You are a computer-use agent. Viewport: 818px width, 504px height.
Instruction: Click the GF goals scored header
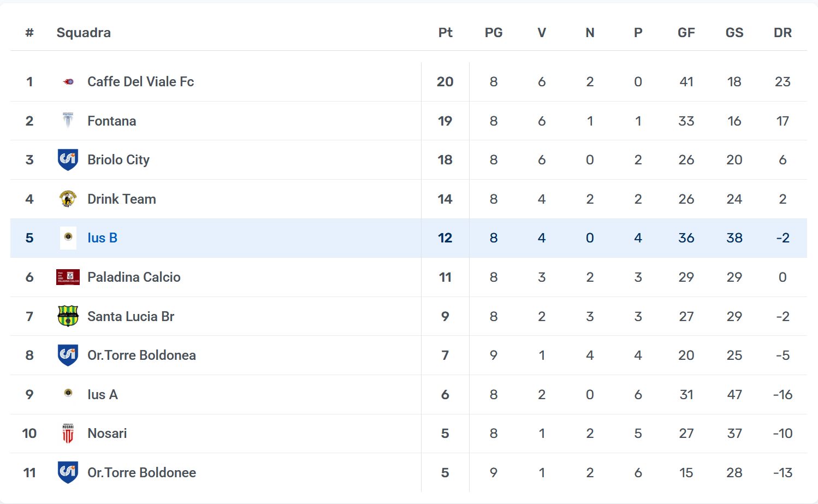click(x=686, y=33)
